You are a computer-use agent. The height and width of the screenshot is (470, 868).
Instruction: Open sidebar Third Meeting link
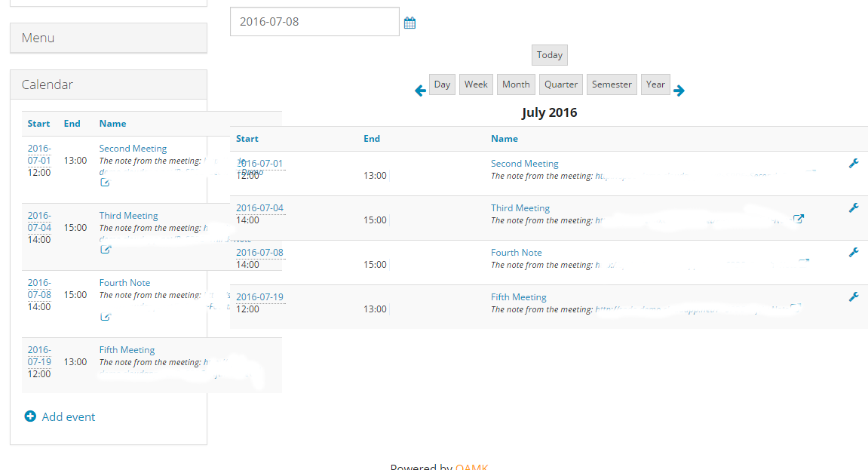click(x=128, y=215)
